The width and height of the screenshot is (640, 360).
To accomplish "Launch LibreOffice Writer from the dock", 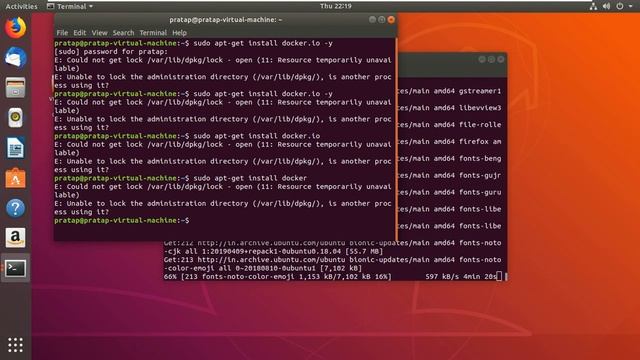I will tap(16, 148).
